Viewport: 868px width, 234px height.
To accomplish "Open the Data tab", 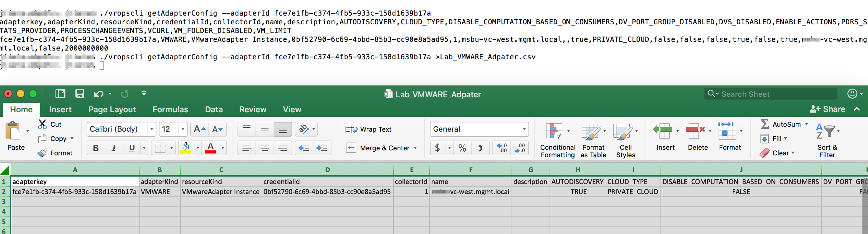I will [214, 110].
